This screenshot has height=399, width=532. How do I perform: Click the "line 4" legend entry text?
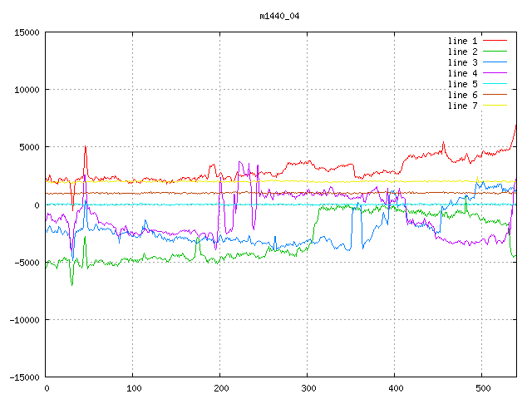[x=462, y=73]
